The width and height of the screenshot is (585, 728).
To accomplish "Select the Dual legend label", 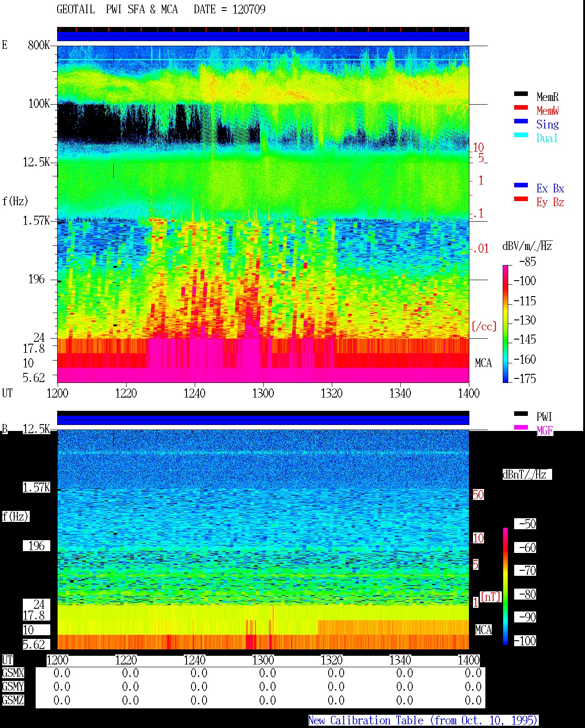I will (x=548, y=138).
